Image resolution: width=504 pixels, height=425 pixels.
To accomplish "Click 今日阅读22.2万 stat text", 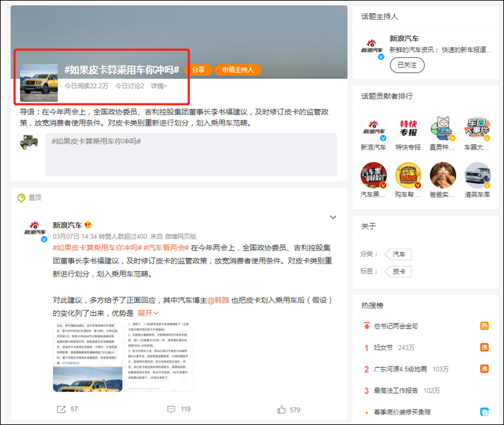I will click(86, 86).
